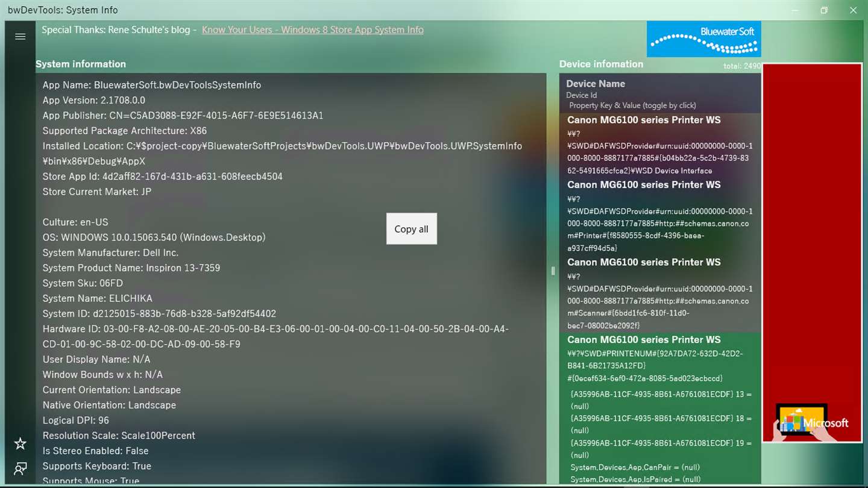Screen dimensions: 868x488
Task: Minimize the bwDevTools window
Action: coord(796,10)
